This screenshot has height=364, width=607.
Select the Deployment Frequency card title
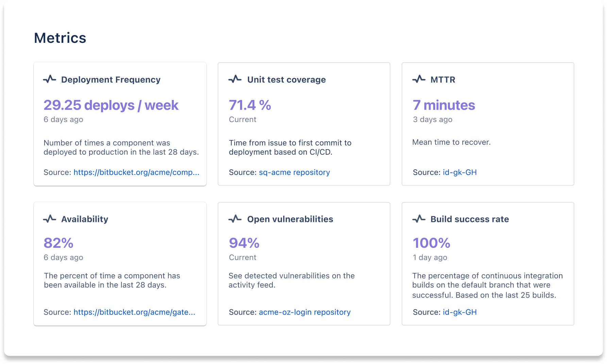point(111,80)
